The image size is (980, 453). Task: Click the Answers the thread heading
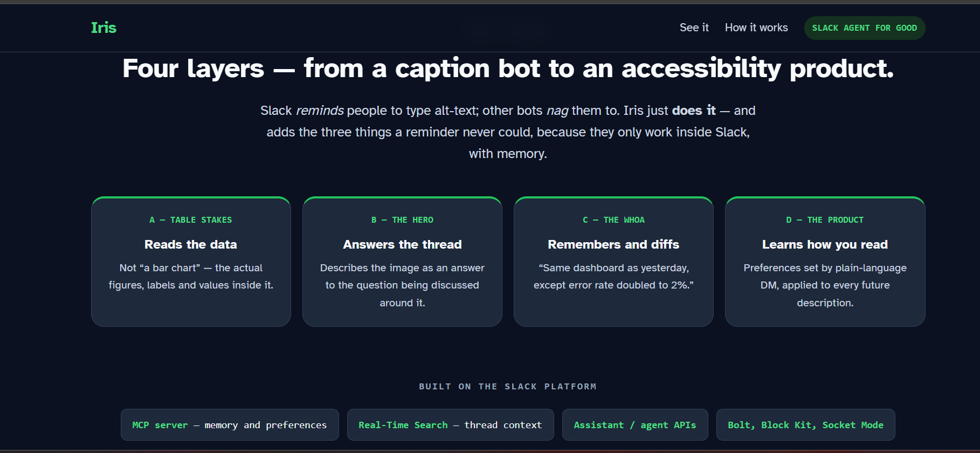[x=402, y=244]
